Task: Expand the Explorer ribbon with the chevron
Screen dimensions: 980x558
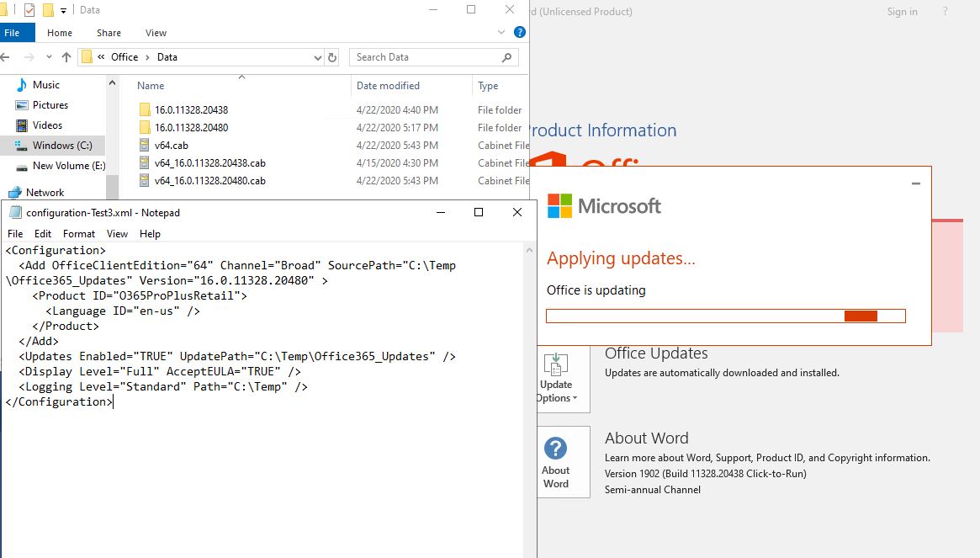Action: pos(501,32)
